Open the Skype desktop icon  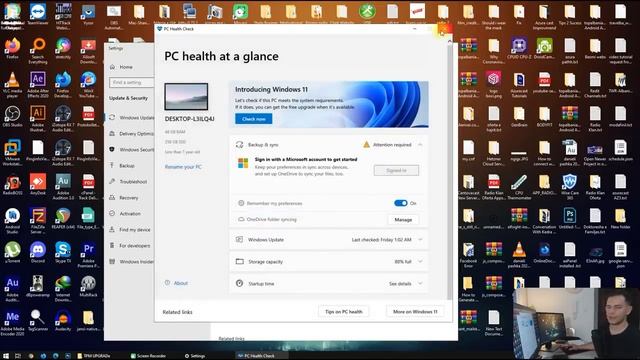tap(63, 251)
